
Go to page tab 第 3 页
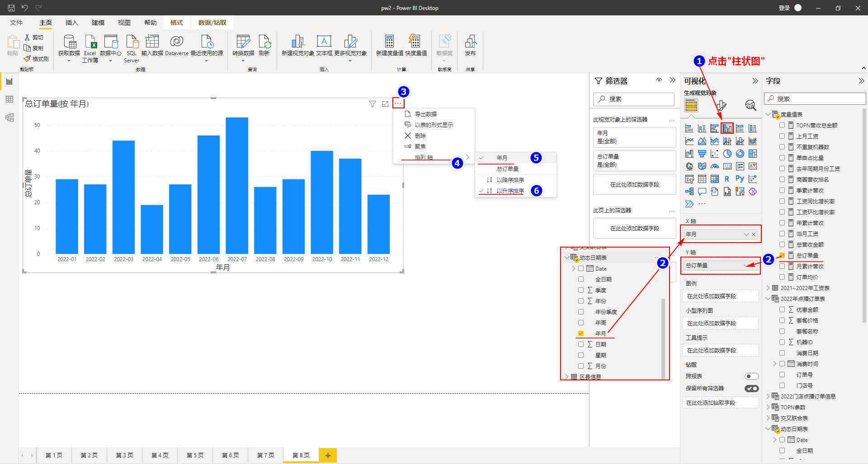(x=124, y=455)
